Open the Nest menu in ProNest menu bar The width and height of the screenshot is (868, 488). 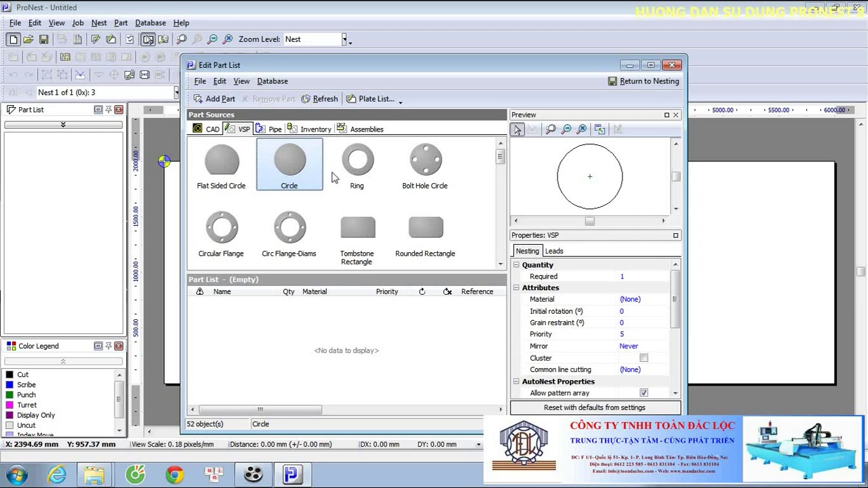click(99, 23)
